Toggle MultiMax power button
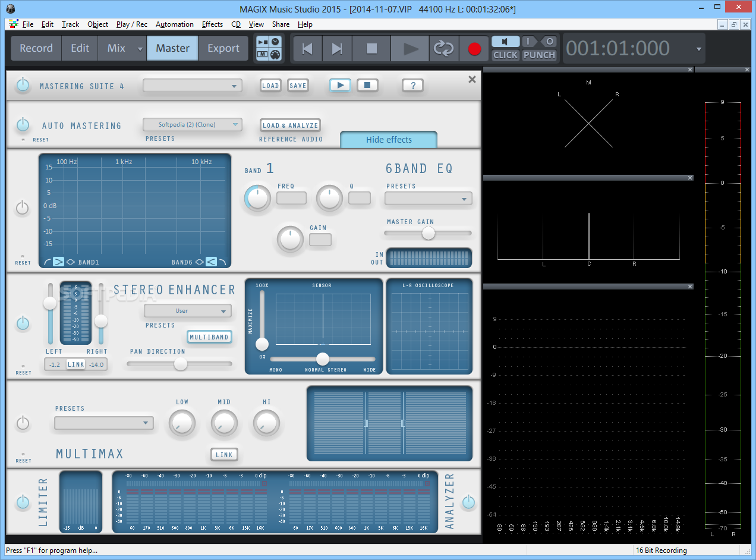 tap(23, 423)
